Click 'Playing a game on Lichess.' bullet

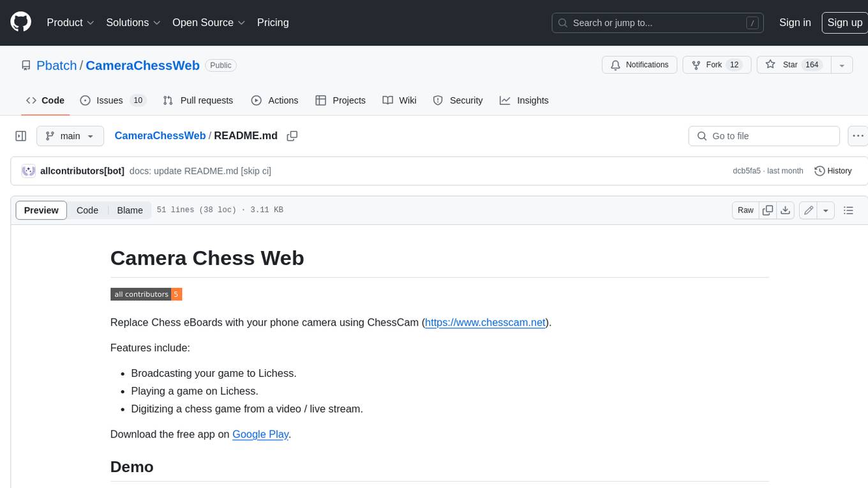click(x=195, y=391)
